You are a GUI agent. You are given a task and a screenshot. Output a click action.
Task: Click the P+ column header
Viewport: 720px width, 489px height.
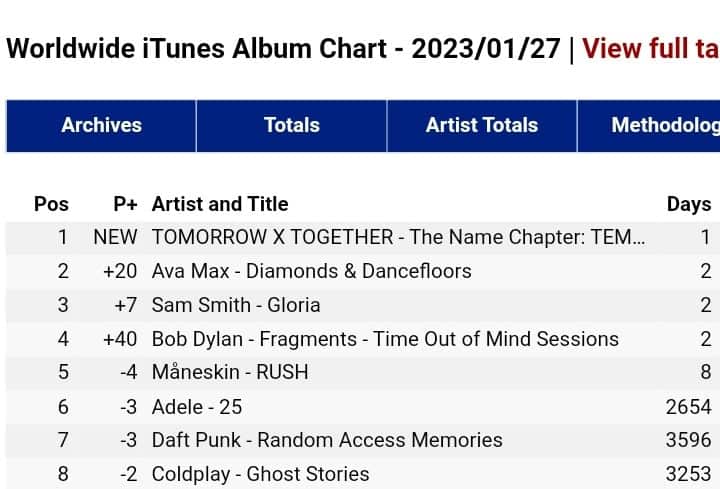[x=125, y=204]
